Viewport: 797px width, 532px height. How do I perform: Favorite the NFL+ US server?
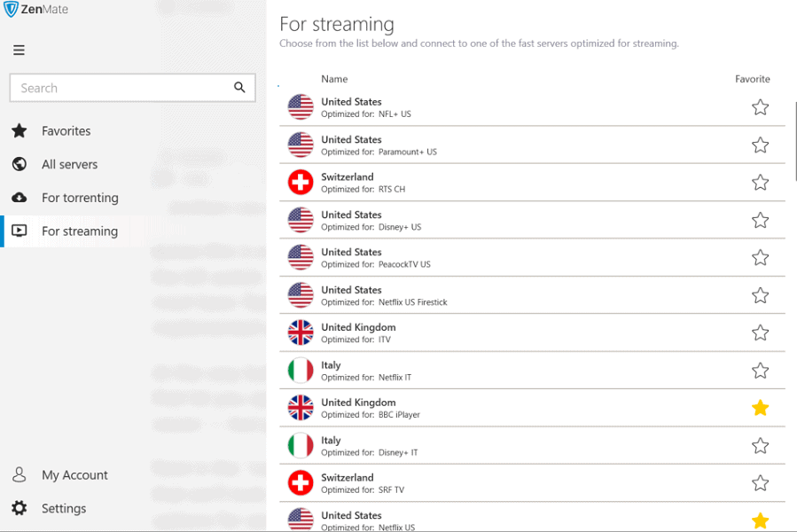[x=760, y=107]
